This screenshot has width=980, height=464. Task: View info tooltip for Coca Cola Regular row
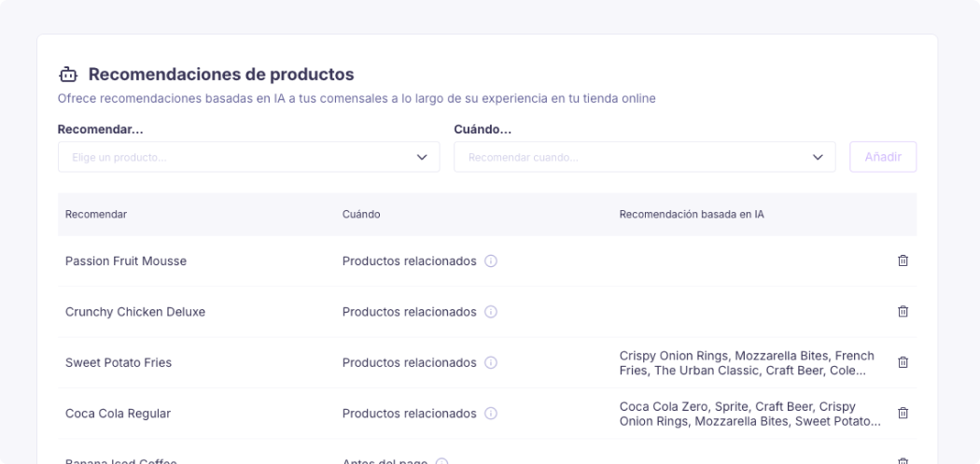491,413
